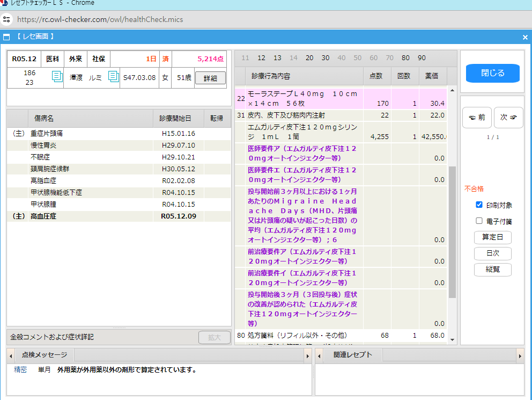Click the window icon beside レセ画面 title
This screenshot has width=532, height=400.
coord(6,37)
